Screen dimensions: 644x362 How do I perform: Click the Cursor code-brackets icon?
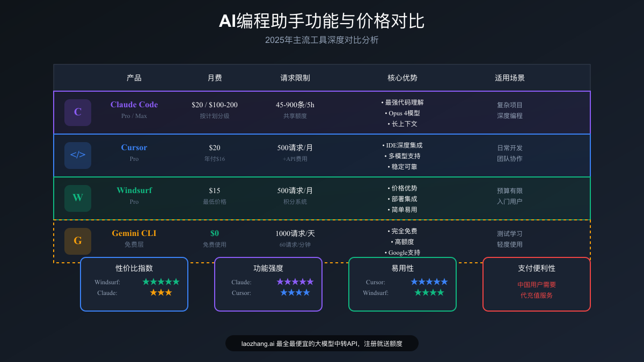78,156
